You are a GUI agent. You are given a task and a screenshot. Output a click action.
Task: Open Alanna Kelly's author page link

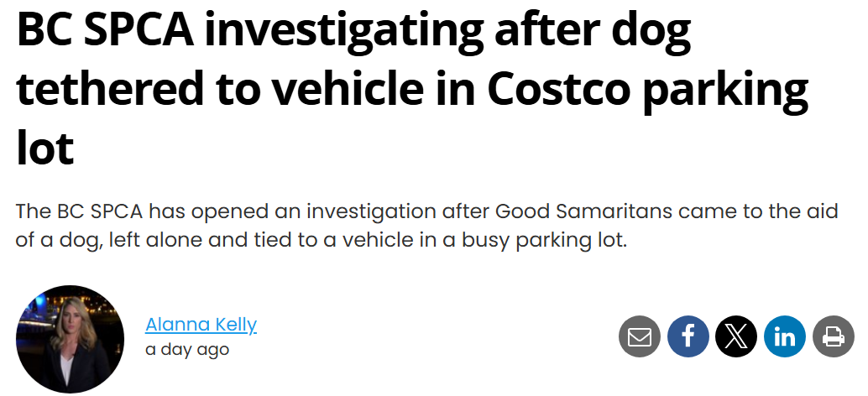tap(201, 325)
